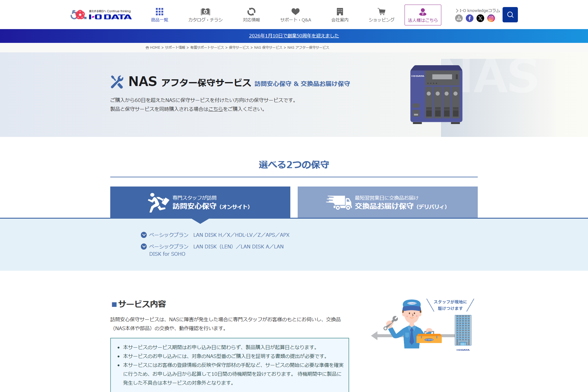Click the サポート・Q&A heart icon

pyautogui.click(x=295, y=12)
